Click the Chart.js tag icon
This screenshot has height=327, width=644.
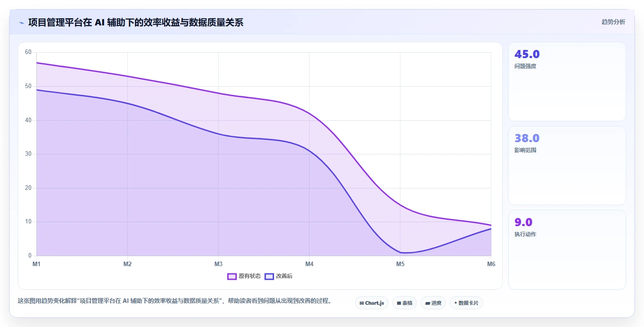(x=362, y=303)
